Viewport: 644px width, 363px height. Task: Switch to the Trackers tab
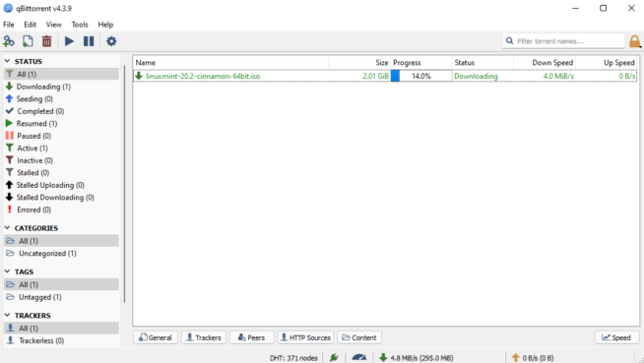(x=204, y=337)
